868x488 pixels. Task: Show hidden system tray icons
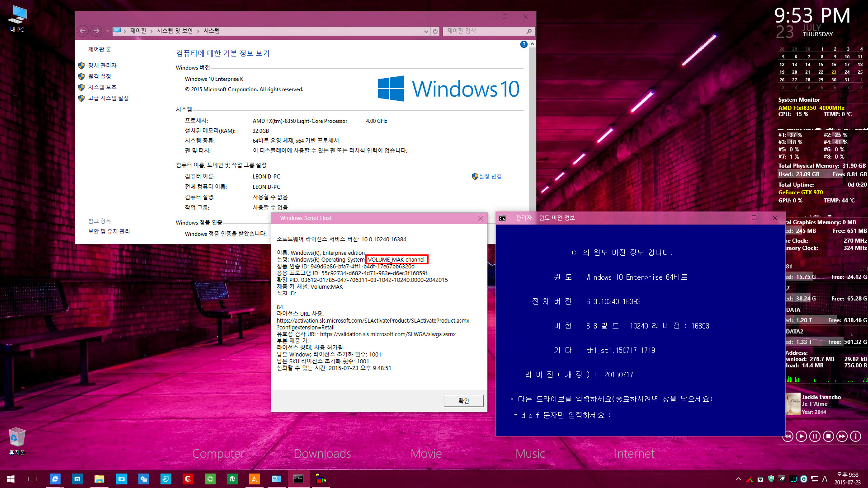tap(738, 479)
